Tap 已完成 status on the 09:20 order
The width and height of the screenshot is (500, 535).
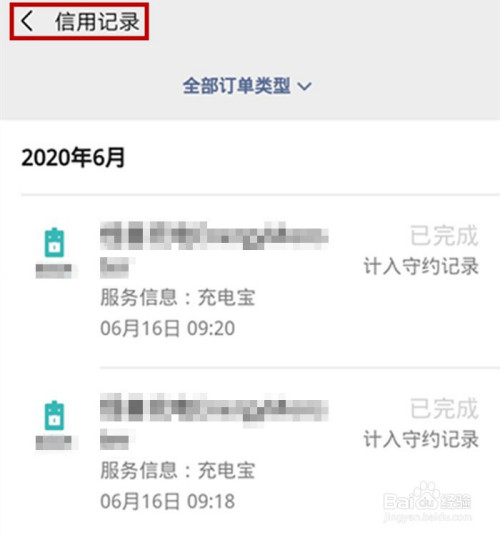444,235
